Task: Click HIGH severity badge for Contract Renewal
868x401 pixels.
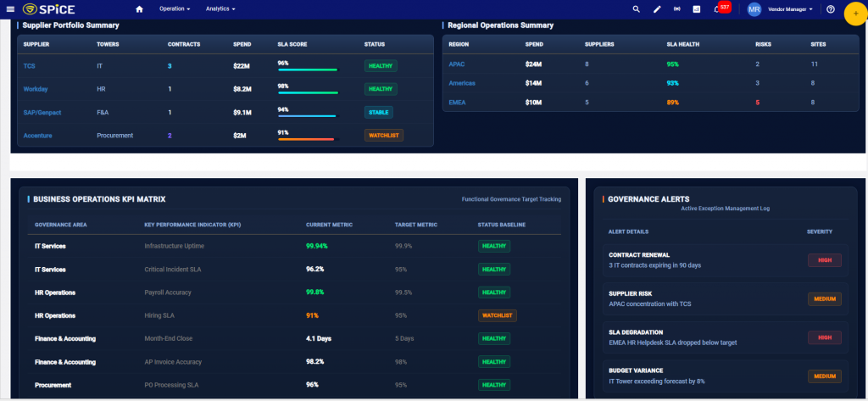Action: (824, 259)
